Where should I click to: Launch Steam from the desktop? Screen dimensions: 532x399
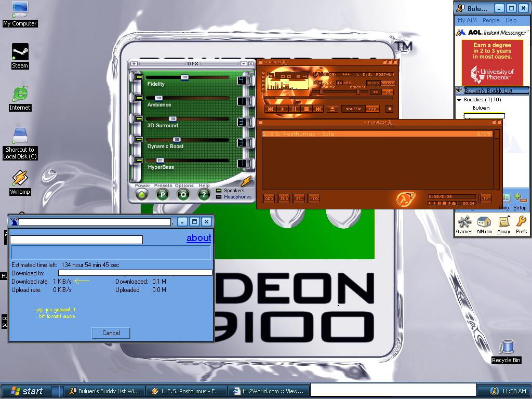tap(20, 56)
